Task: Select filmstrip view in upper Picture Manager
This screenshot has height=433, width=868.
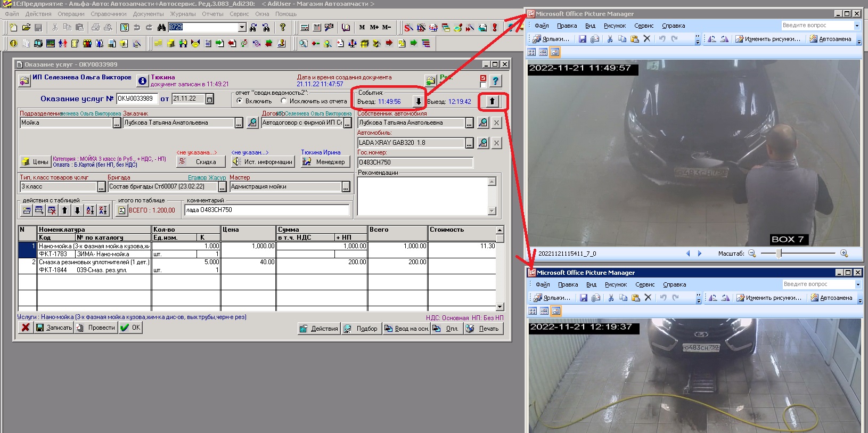Action: pos(543,52)
